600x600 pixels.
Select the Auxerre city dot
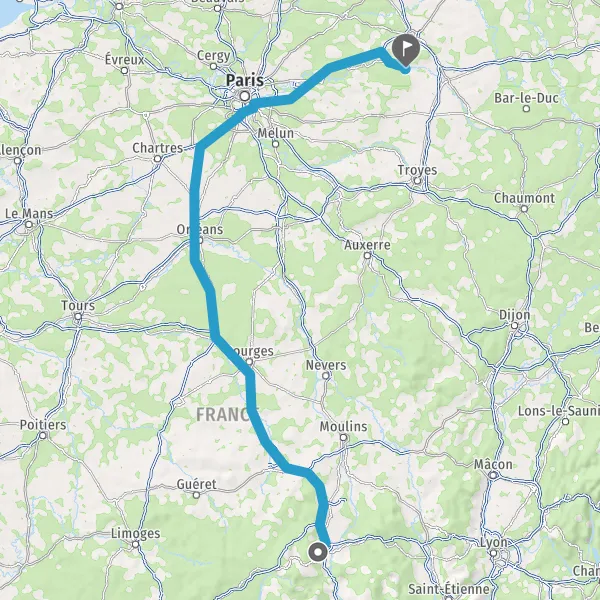pyautogui.click(x=367, y=255)
